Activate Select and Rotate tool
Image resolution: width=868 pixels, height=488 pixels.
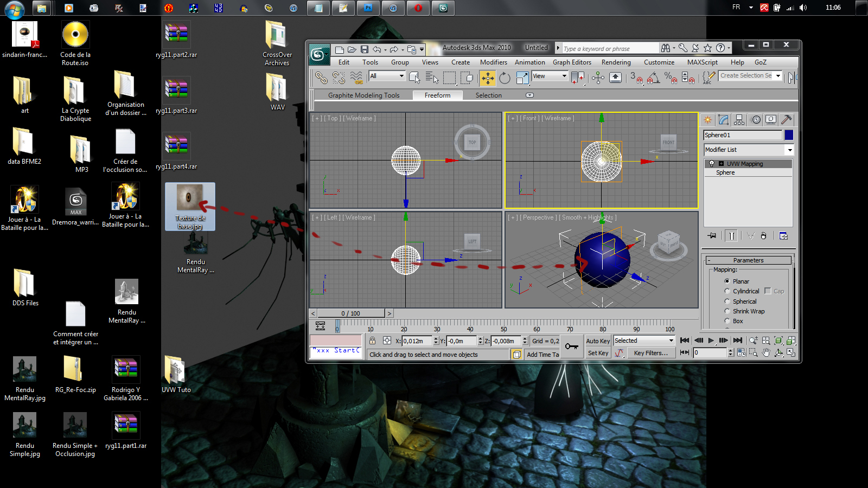click(x=505, y=78)
